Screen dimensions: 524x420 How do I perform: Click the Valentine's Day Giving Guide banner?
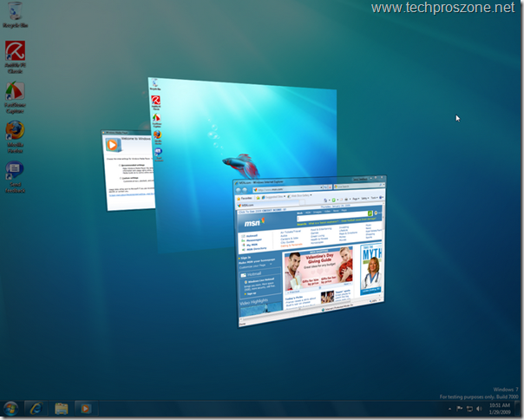(318, 269)
